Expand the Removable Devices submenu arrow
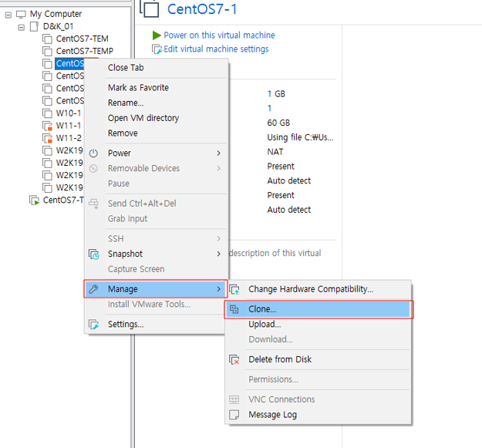 coord(218,168)
